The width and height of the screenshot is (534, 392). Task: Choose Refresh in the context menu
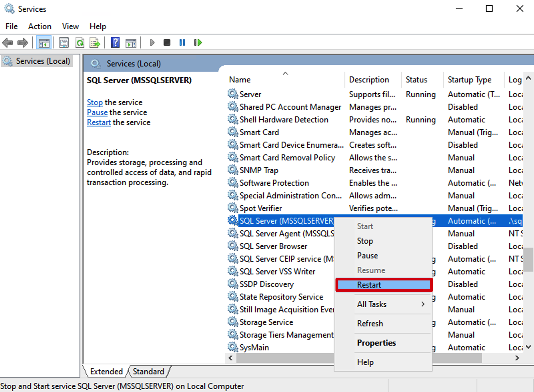(x=383, y=324)
